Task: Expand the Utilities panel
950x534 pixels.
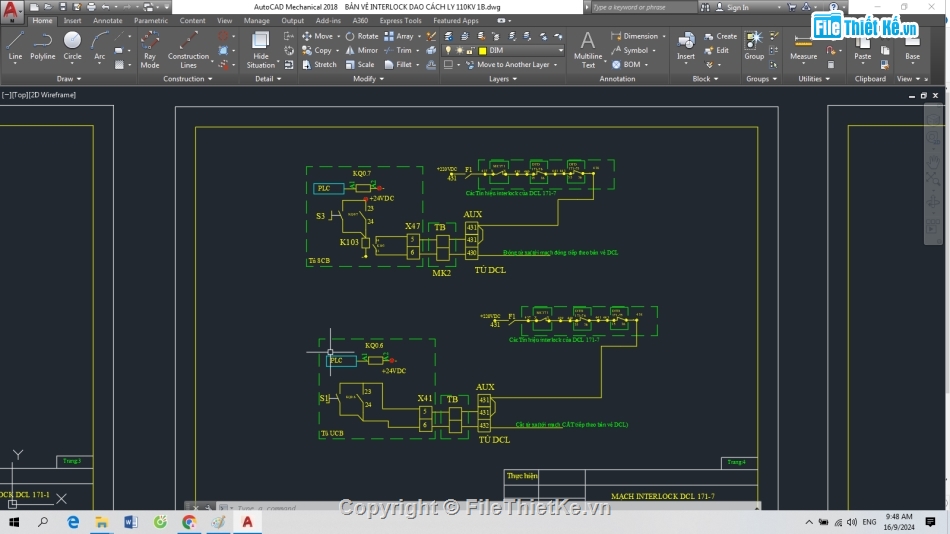Action: tap(814, 79)
